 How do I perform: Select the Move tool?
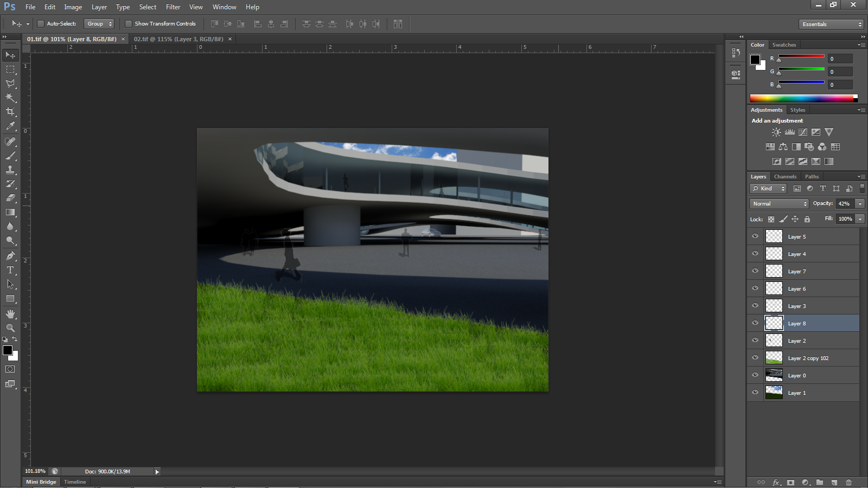[10, 55]
